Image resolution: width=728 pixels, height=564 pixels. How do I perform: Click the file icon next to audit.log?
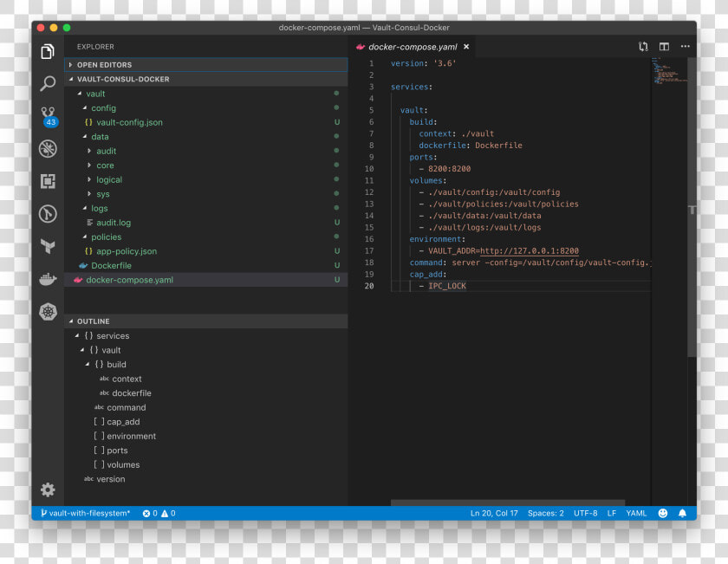(x=89, y=223)
